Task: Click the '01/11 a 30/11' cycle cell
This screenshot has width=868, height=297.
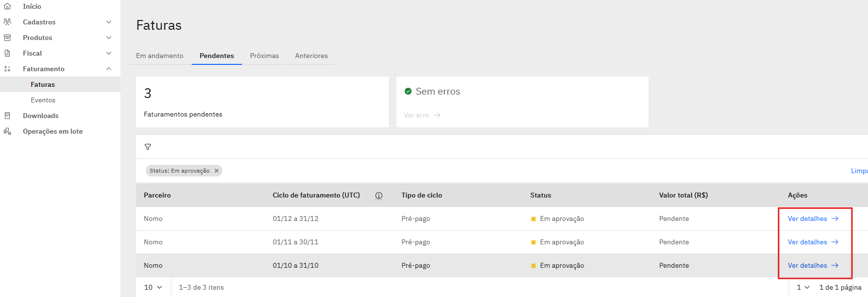Action: tap(296, 242)
